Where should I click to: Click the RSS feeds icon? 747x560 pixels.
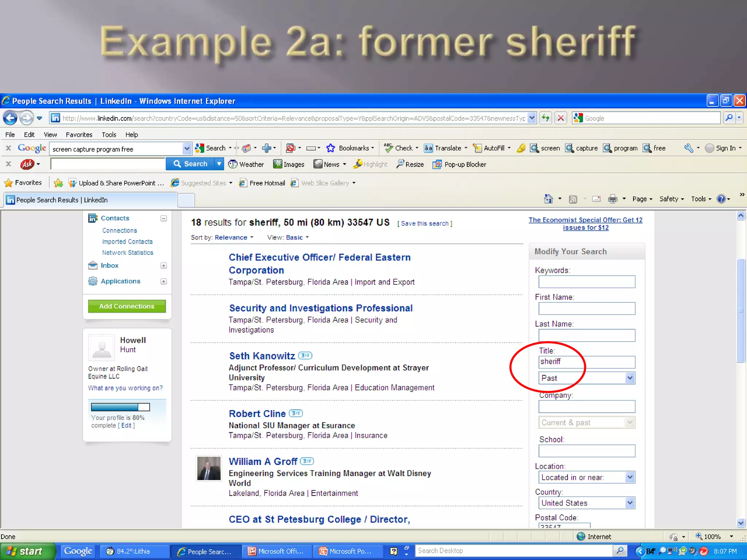pos(573,199)
